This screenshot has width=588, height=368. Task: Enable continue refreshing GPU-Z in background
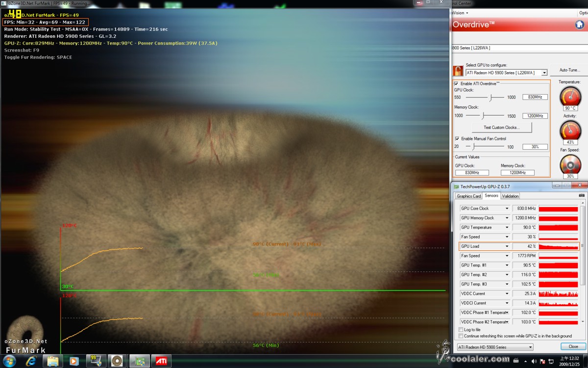pos(461,336)
